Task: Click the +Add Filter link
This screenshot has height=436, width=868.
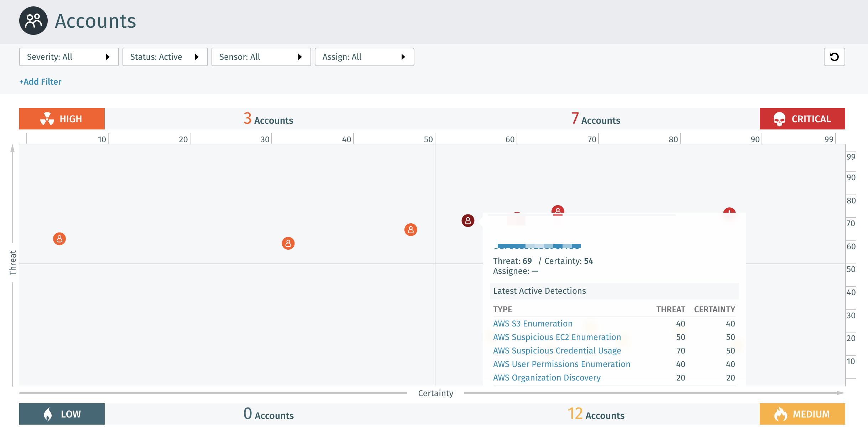Action: (40, 82)
